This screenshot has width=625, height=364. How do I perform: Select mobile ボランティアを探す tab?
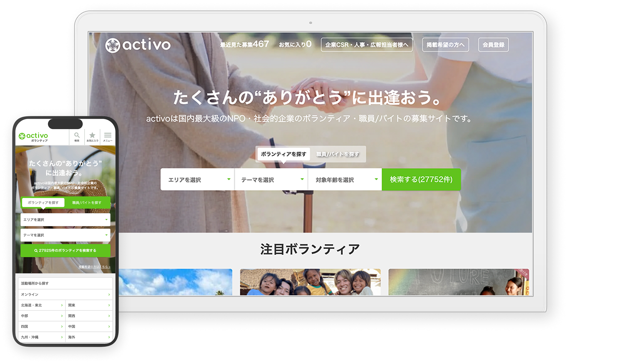43,202
